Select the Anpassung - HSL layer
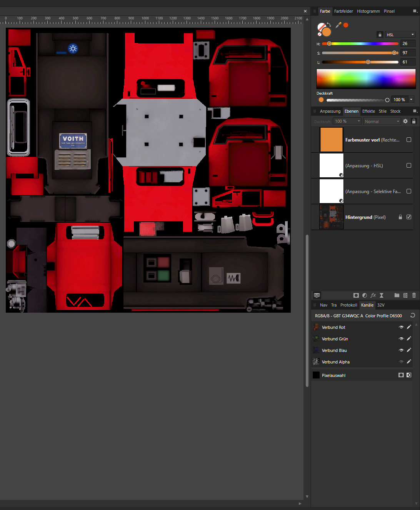The height and width of the screenshot is (510, 420). pyautogui.click(x=364, y=166)
